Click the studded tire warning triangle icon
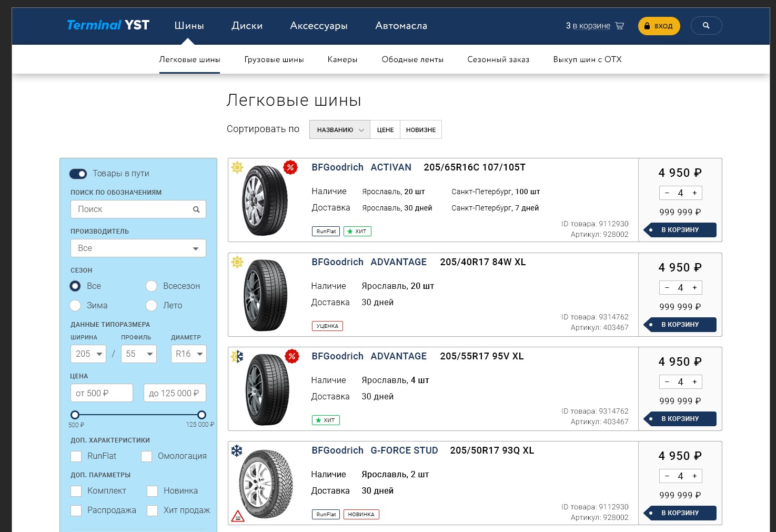 click(x=238, y=516)
